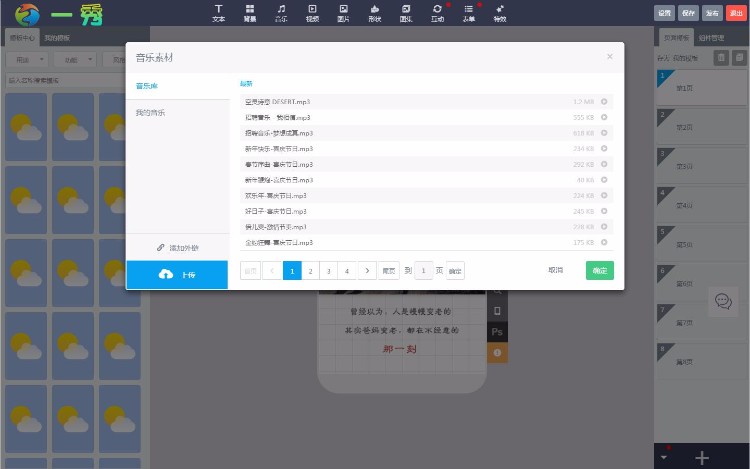Select the 欢乐年-喜庆节日.mp3 row
This screenshot has height=469, width=750.
click(427, 196)
